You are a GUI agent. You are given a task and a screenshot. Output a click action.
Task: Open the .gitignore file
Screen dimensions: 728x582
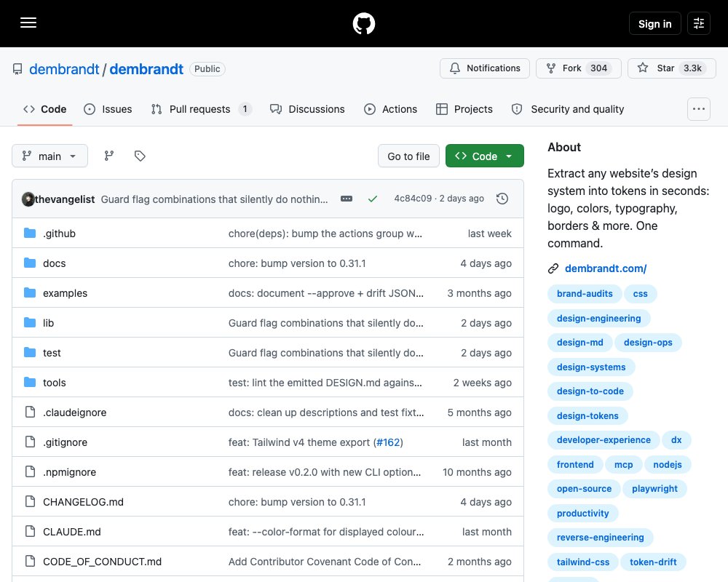click(65, 442)
